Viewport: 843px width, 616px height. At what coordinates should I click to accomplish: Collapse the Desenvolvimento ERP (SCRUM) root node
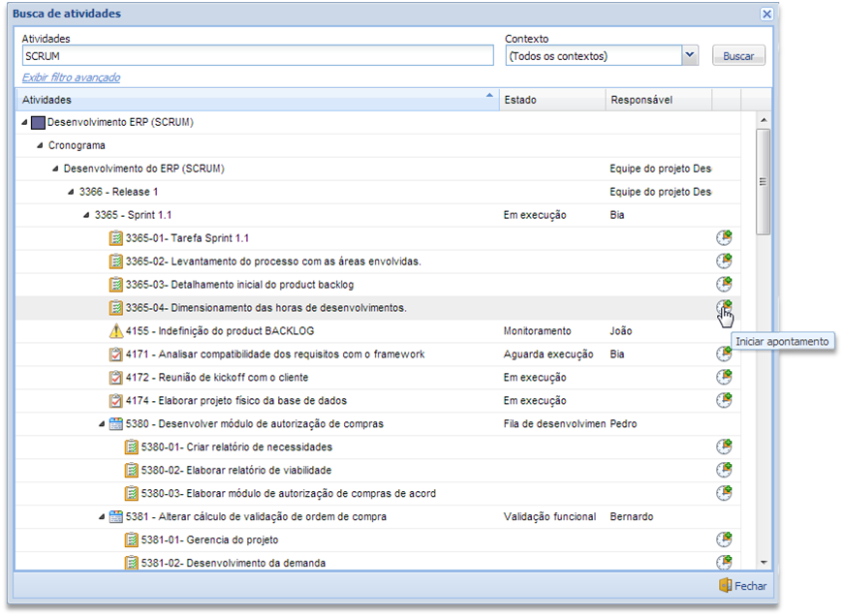tap(24, 123)
